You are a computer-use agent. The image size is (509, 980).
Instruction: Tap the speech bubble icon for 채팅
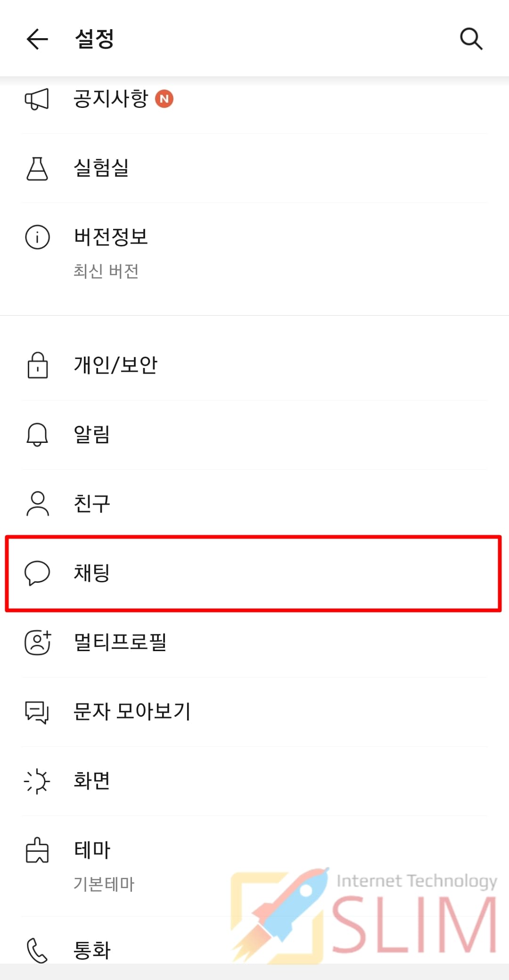pyautogui.click(x=37, y=573)
